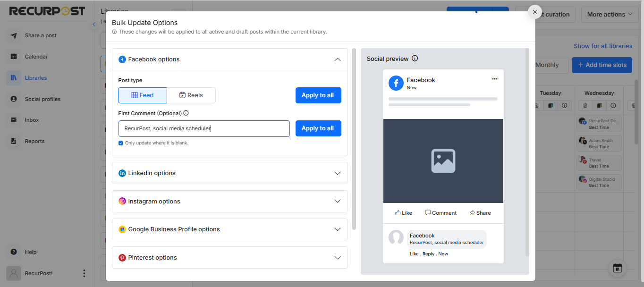Select the Reels post type
Screen dimensions: 644x287
[x=191, y=95]
